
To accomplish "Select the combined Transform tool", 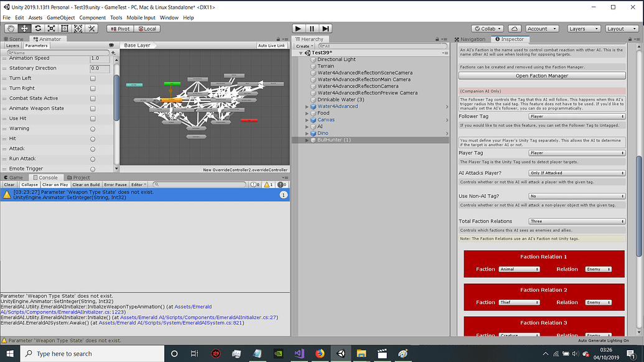I will (78, 29).
